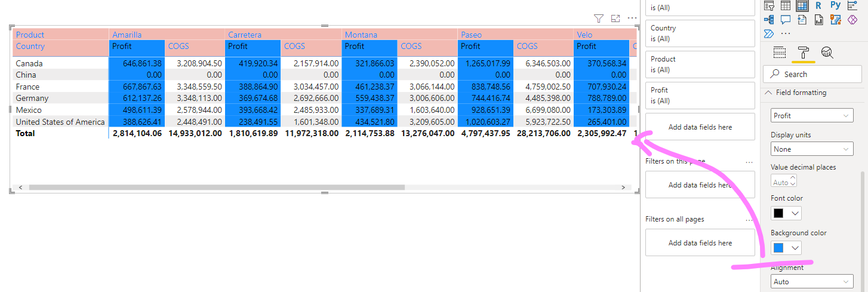Click the matrix horizontal scrollbar thumb

click(217, 188)
